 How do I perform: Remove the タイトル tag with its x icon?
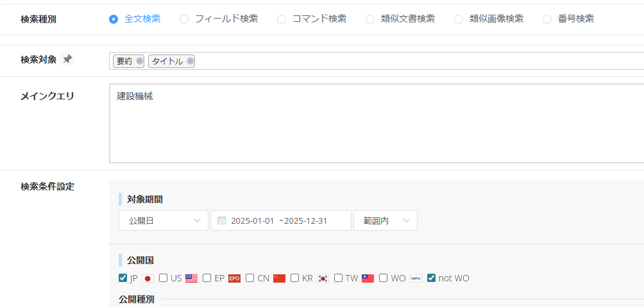[191, 62]
